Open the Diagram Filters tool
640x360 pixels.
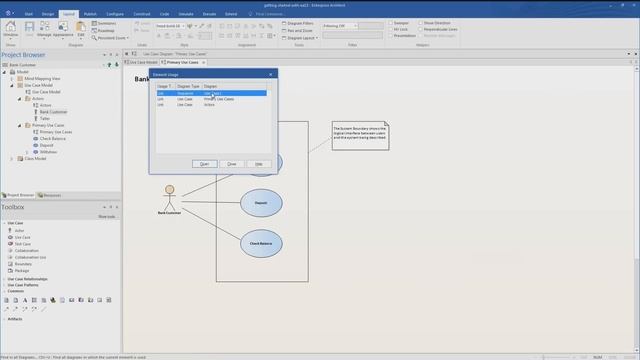pos(298,23)
